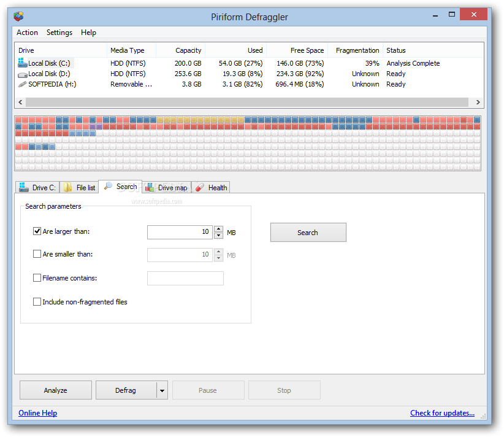Click the '696.4 MB (18%)' free space cell
The width and height of the screenshot is (504, 437).
[x=300, y=84]
